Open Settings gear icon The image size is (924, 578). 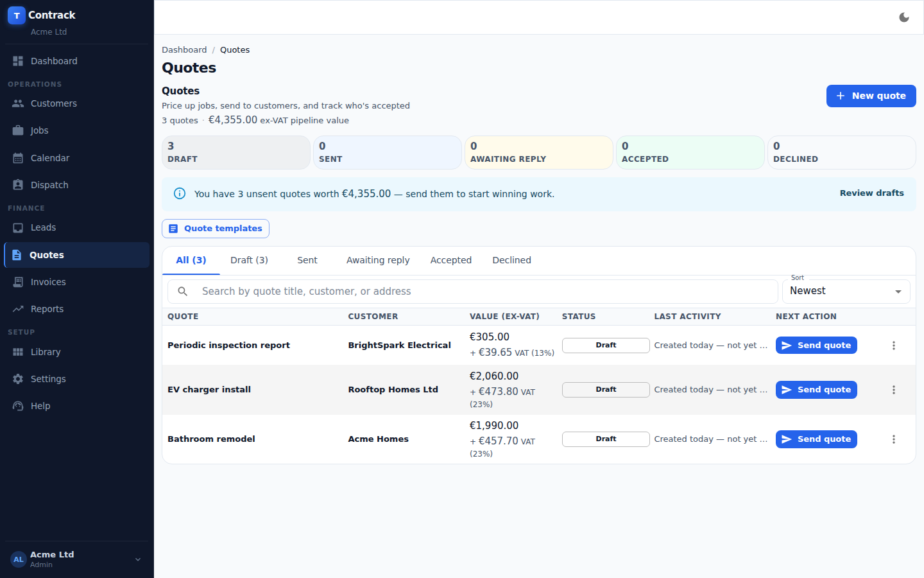(18, 379)
